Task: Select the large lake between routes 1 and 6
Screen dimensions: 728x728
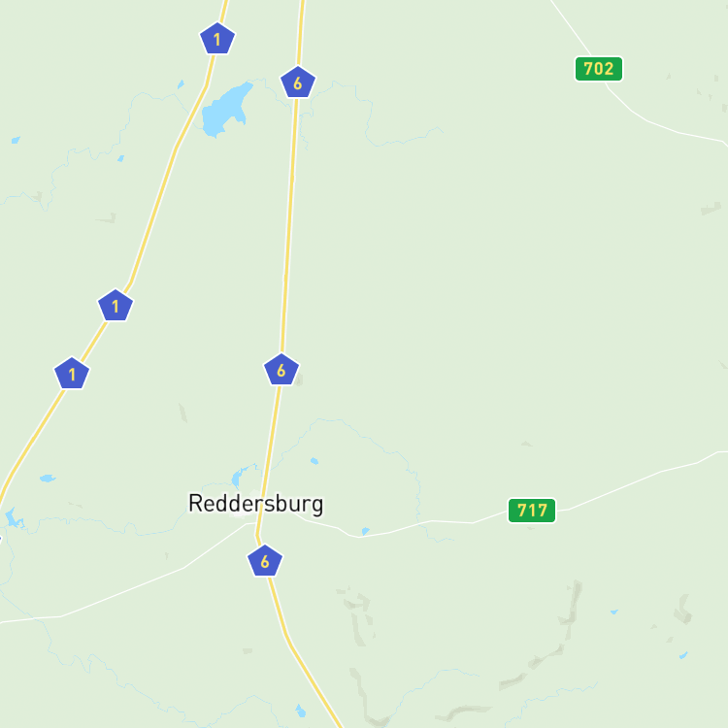Action: tap(225, 111)
